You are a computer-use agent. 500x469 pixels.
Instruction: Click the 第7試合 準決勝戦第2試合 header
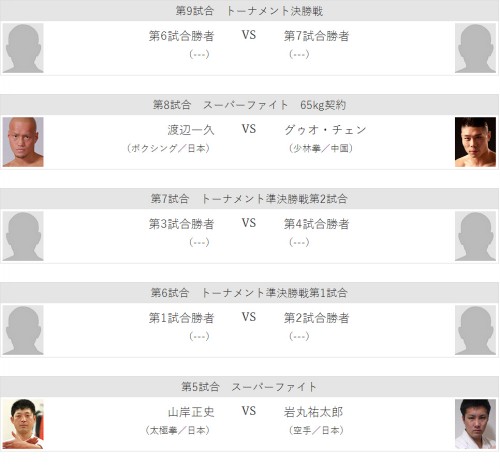click(x=249, y=199)
